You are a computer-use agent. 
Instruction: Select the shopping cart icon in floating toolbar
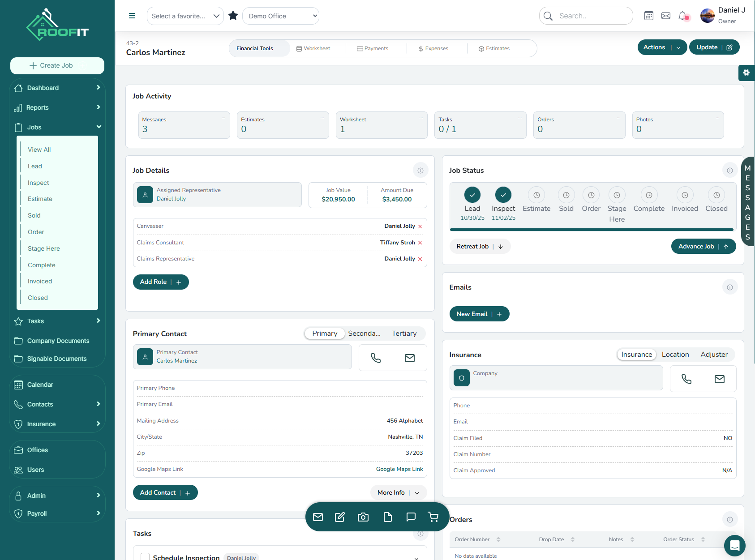[x=433, y=517]
